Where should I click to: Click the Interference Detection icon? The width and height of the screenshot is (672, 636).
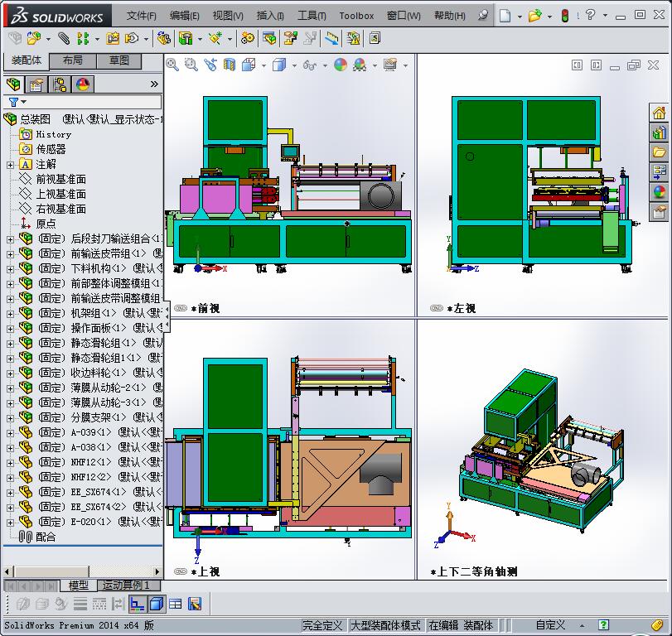click(331, 39)
